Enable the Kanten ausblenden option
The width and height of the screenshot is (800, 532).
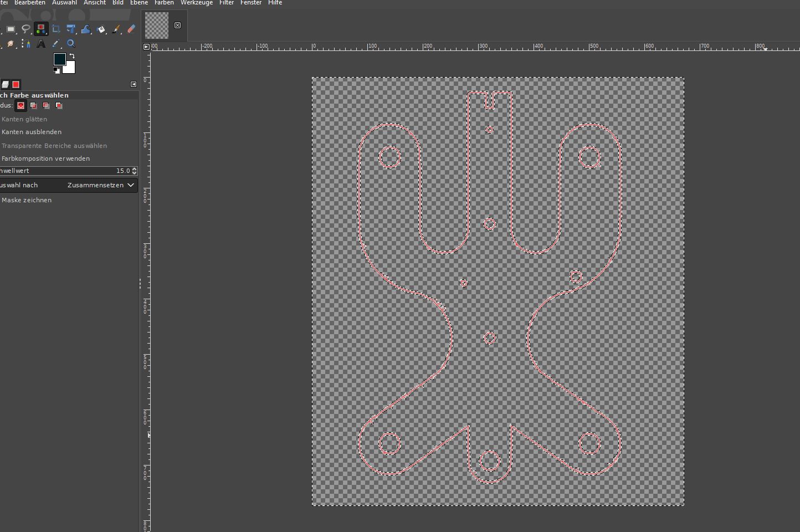(x=32, y=132)
